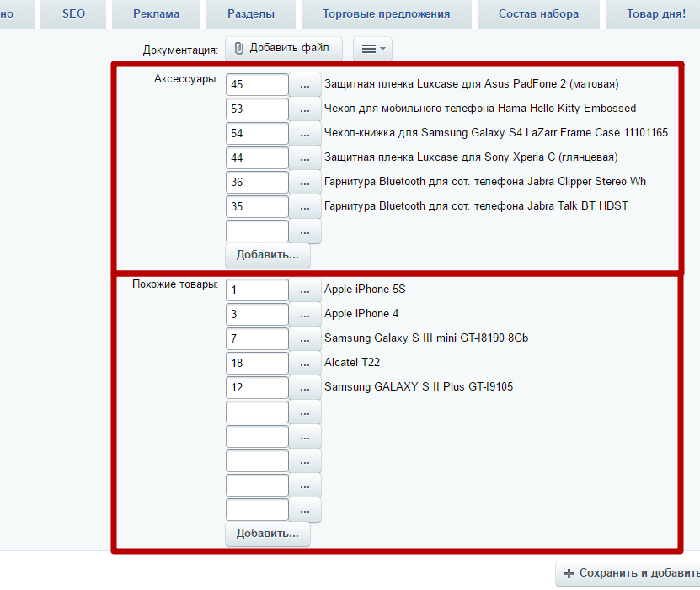
Task: Focus the similar product ID field with 18
Action: coord(257,363)
